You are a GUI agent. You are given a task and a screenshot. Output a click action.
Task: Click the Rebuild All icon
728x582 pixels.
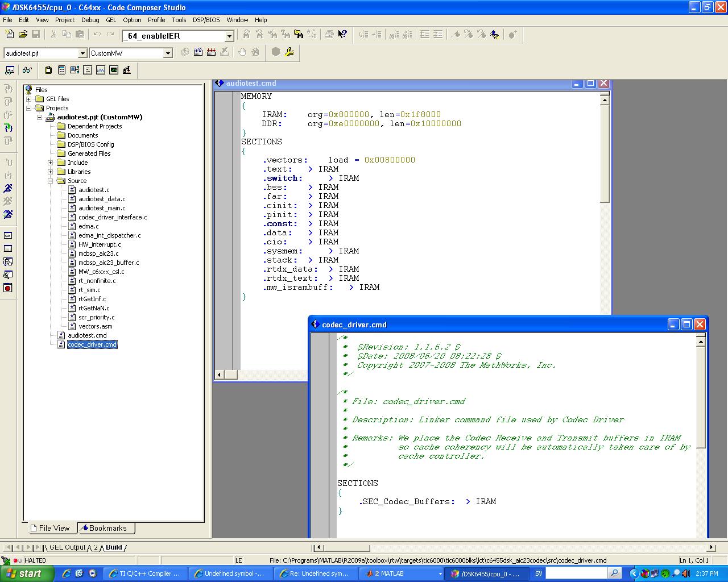click(x=211, y=52)
